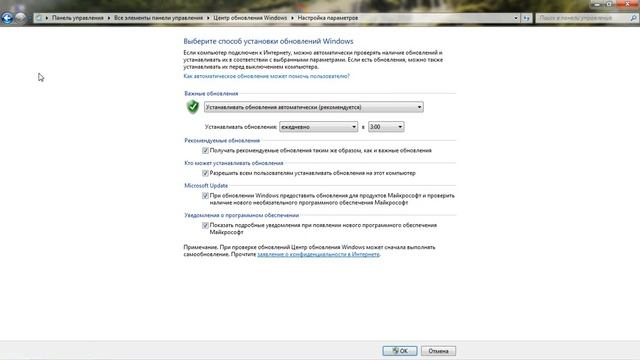Image resolution: width=640 pixels, height=360 pixels.
Task: Click the address bar refresh icon
Action: point(526,18)
